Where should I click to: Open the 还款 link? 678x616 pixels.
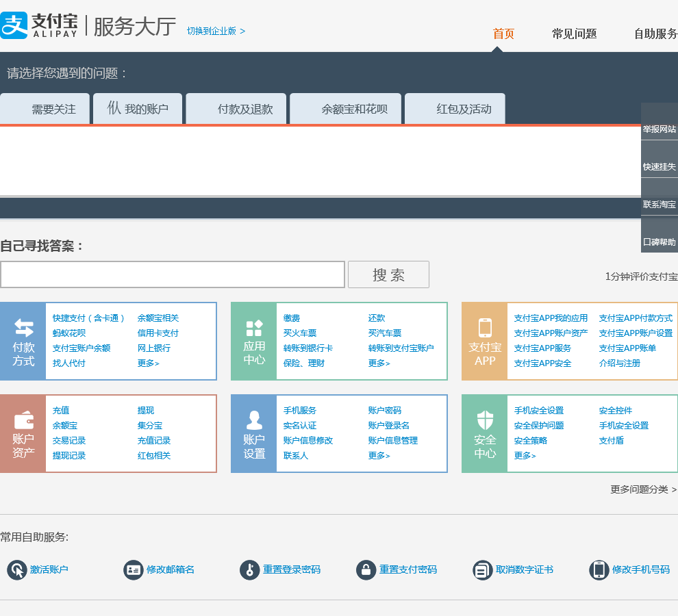(377, 318)
